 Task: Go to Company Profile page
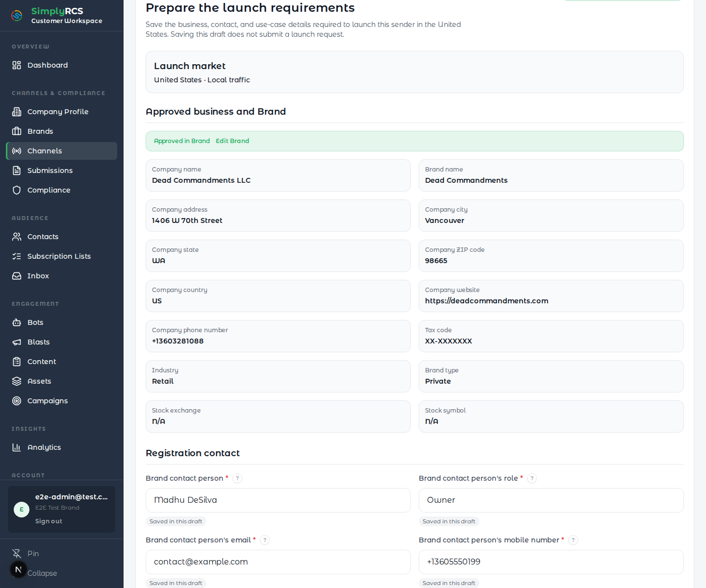[x=62, y=112]
